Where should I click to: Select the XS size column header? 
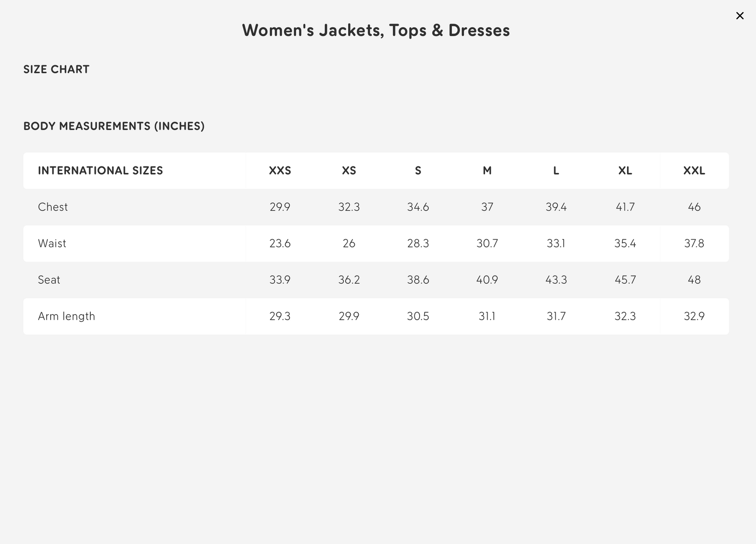[349, 171]
